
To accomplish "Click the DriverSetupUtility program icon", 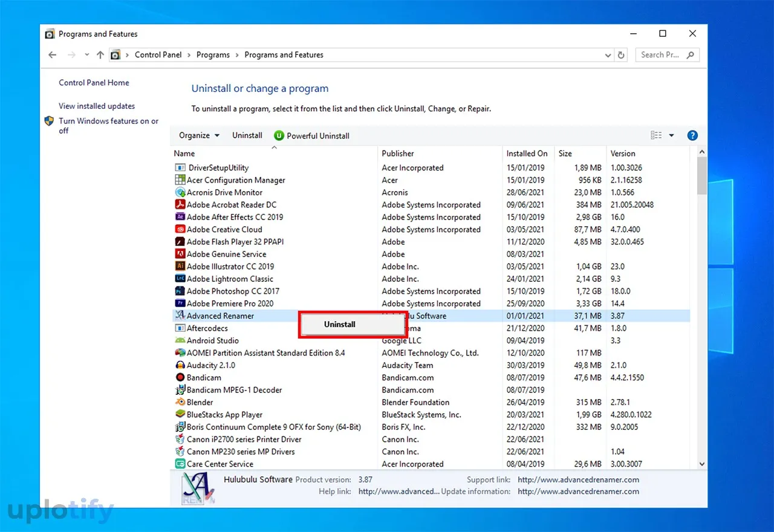I will pyautogui.click(x=180, y=167).
